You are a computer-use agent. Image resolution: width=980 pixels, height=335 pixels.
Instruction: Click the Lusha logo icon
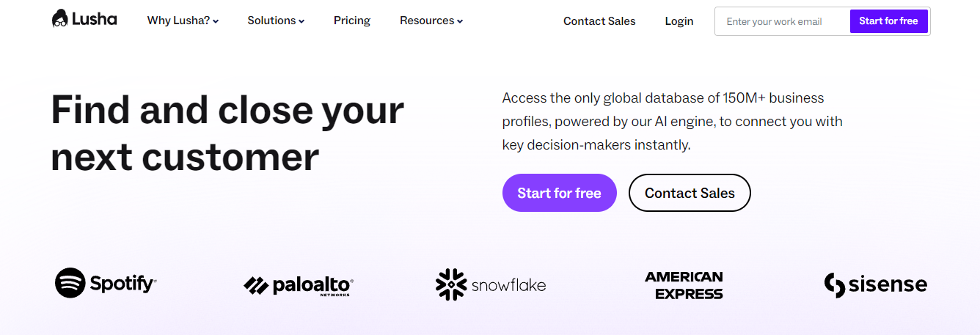coord(60,19)
